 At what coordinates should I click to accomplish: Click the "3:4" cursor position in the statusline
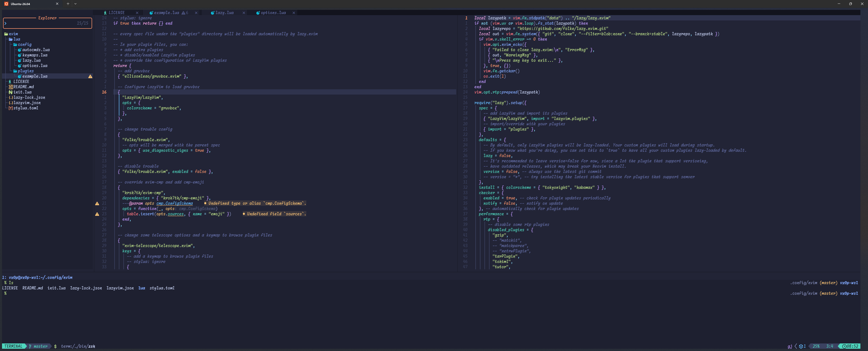click(830, 346)
